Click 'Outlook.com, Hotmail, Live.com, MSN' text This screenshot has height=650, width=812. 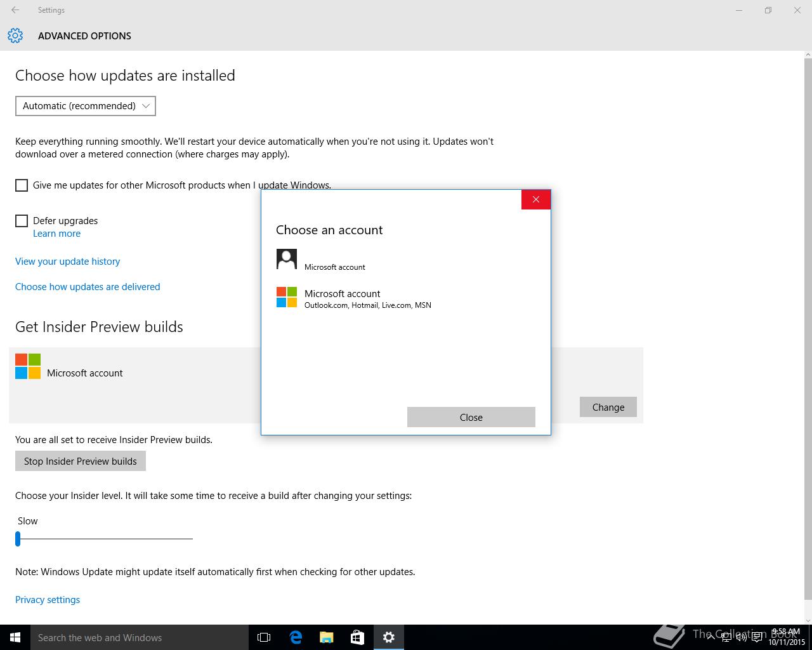point(368,305)
